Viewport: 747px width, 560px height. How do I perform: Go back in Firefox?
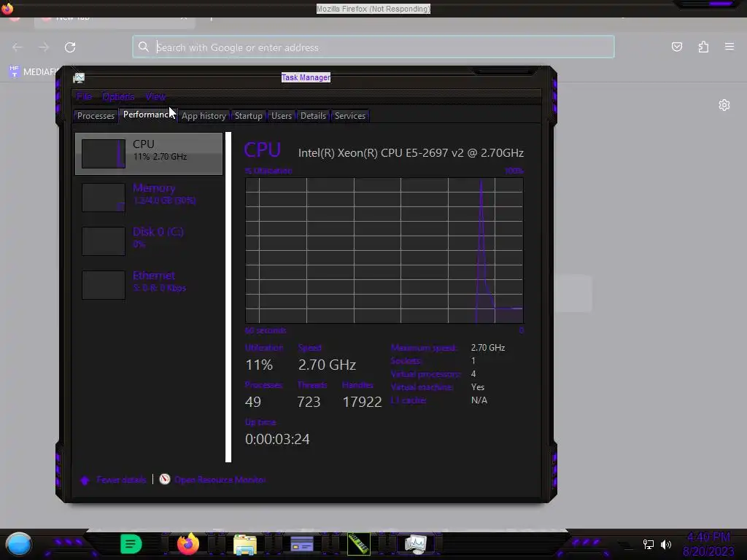18,47
